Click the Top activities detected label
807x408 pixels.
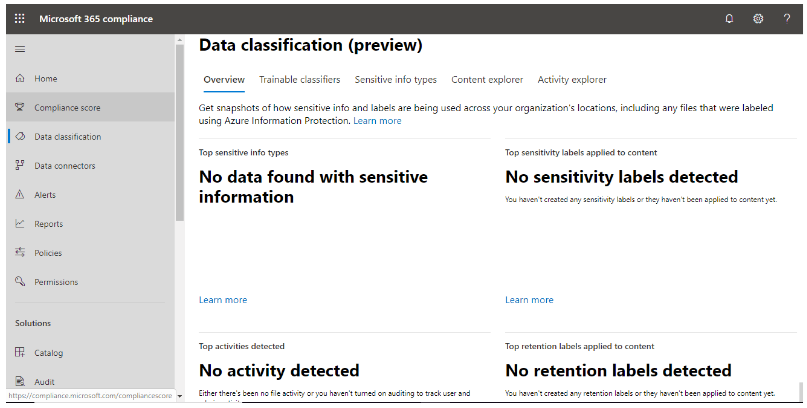(x=241, y=346)
